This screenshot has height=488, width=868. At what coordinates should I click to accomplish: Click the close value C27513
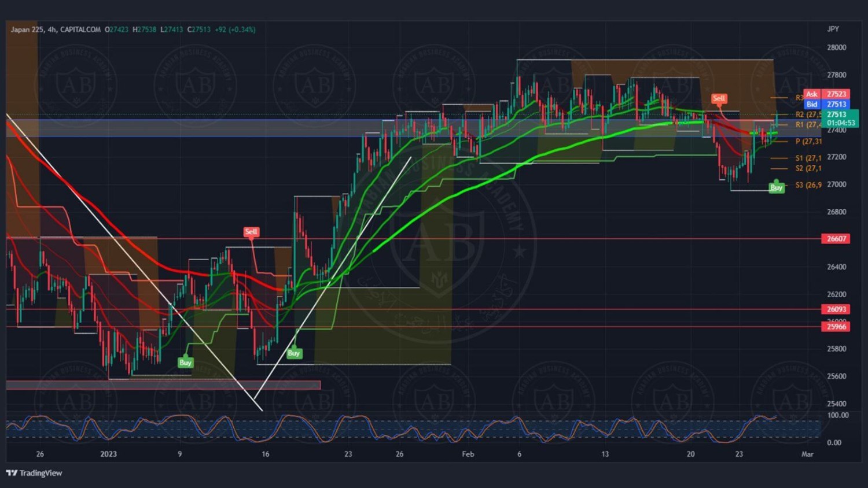pyautogui.click(x=199, y=29)
